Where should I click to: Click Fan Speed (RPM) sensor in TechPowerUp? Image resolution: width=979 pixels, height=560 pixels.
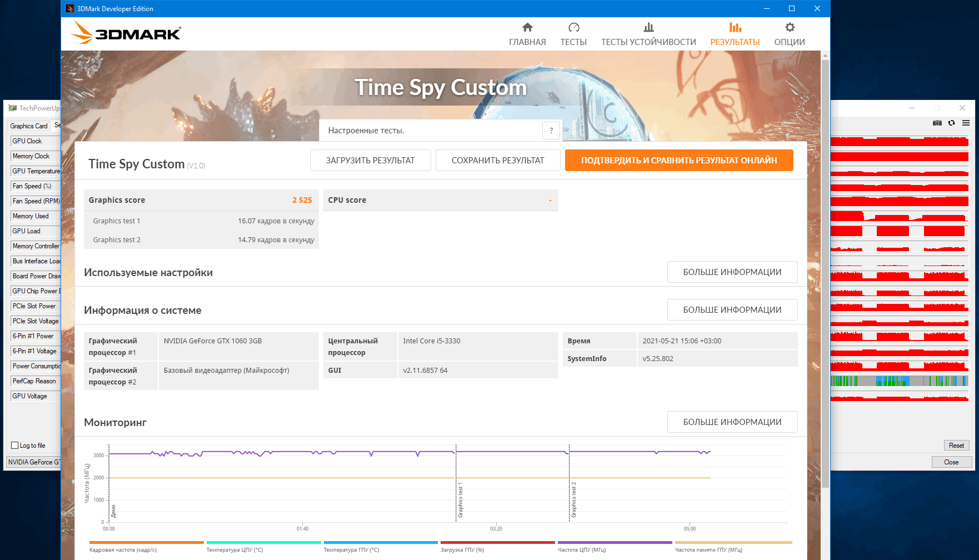tap(36, 201)
